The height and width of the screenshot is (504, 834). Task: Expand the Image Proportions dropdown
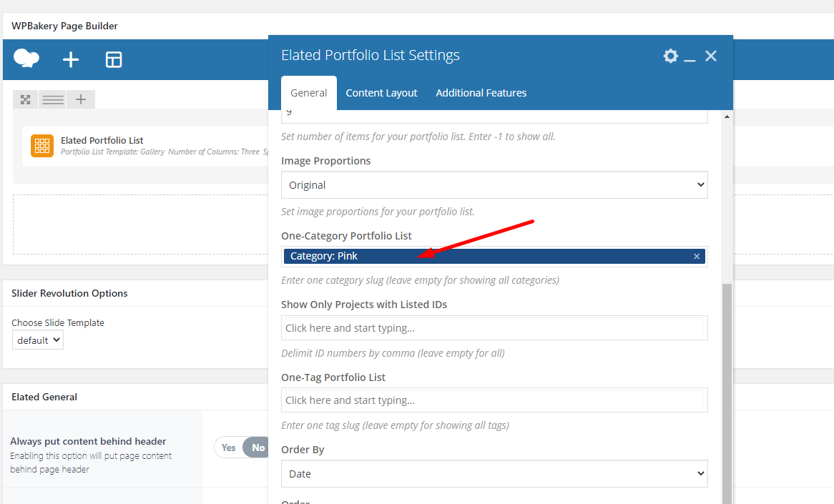pos(494,185)
